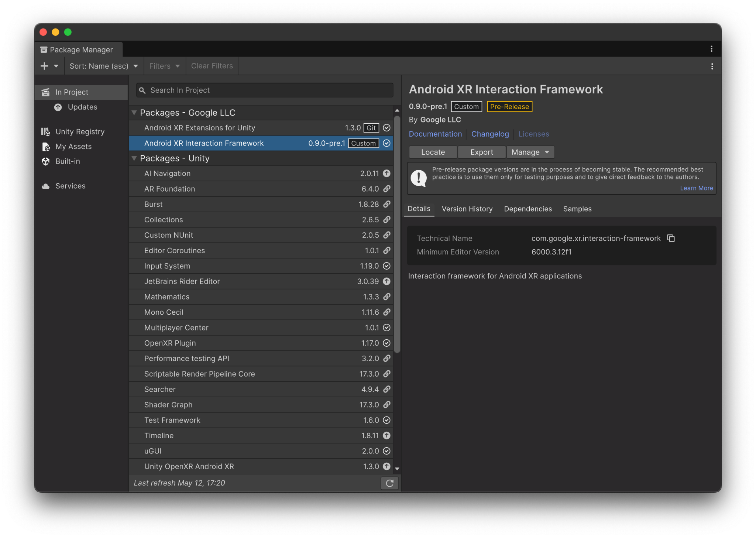Select the Shader Graph package row
Screen dimensions: 756x538
click(261, 405)
